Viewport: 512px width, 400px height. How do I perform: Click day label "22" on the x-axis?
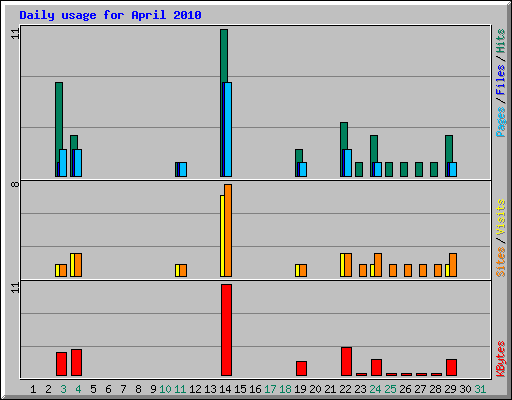click(345, 389)
